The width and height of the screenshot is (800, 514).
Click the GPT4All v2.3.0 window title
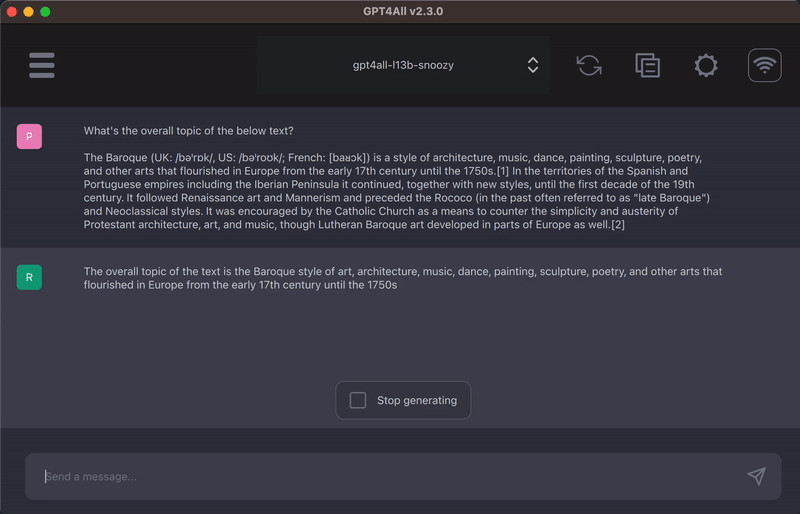(x=403, y=11)
